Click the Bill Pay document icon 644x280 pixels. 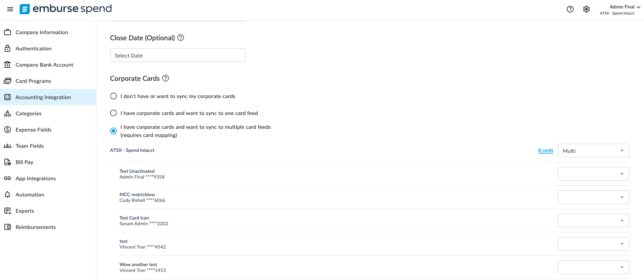click(x=7, y=162)
